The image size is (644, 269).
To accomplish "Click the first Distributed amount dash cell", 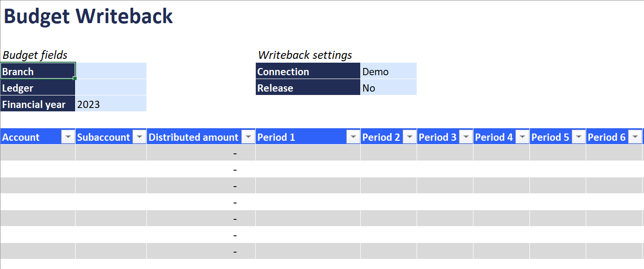I will (201, 153).
